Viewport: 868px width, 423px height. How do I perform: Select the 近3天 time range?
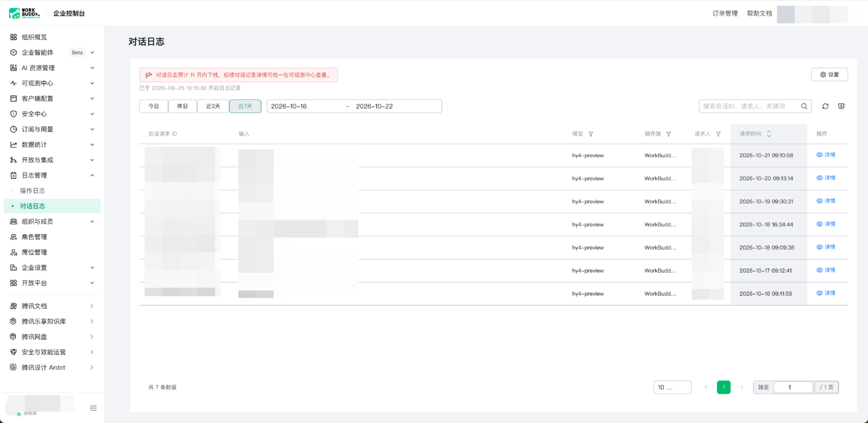point(213,106)
